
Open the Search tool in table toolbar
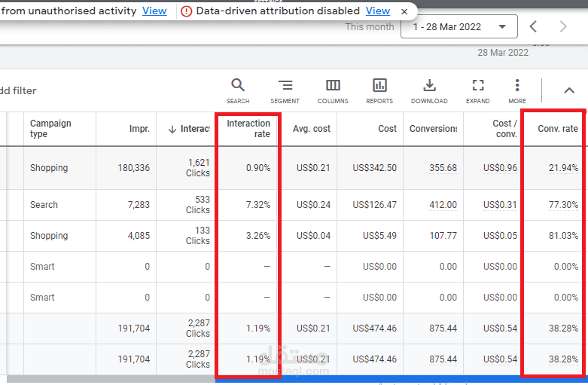click(238, 91)
